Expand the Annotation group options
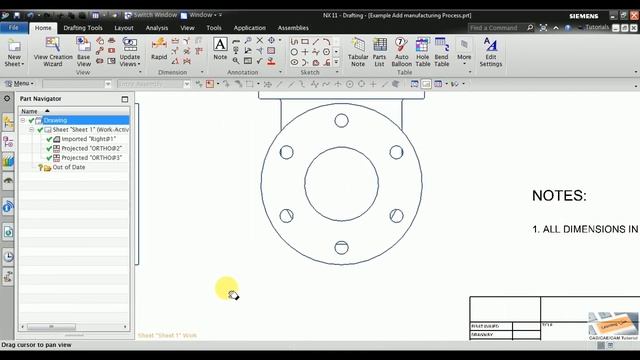Screen dimensions: 640x360 (x=280, y=72)
